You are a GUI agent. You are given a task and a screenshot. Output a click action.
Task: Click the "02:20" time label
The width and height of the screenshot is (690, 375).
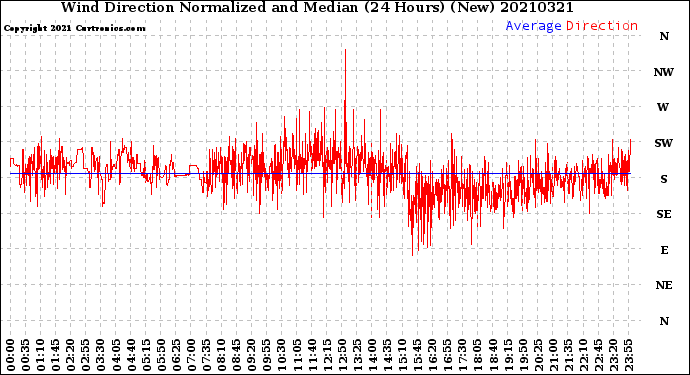[x=71, y=355]
